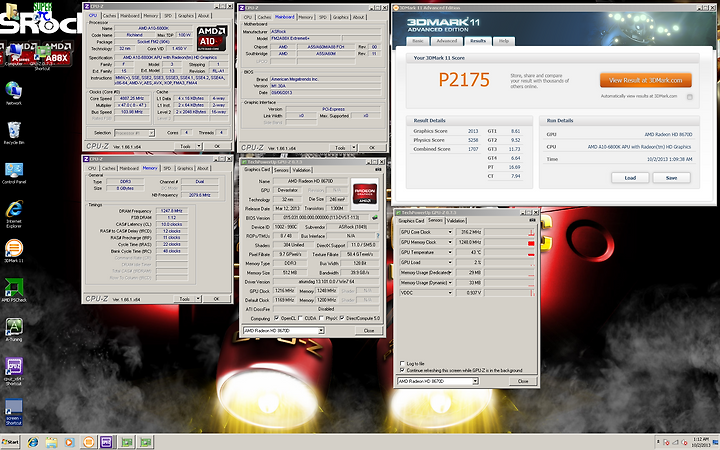Open the SPD tab in CPU-Z Mainboard window
Image resolution: width=720 pixels, height=450 pixels.
tap(323, 17)
